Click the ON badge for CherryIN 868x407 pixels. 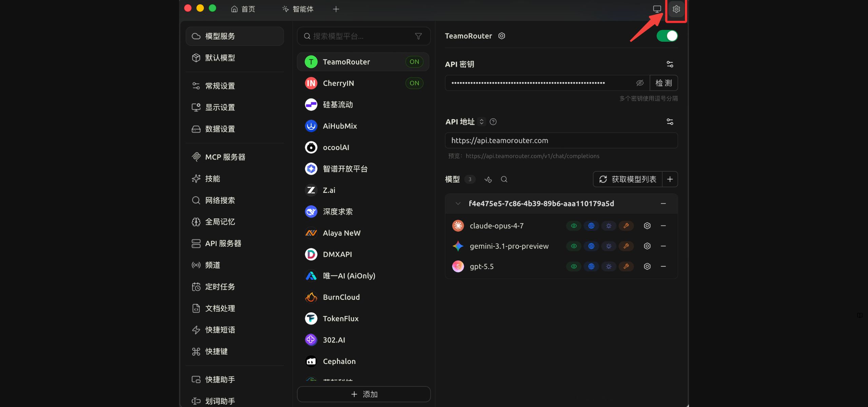tap(414, 83)
